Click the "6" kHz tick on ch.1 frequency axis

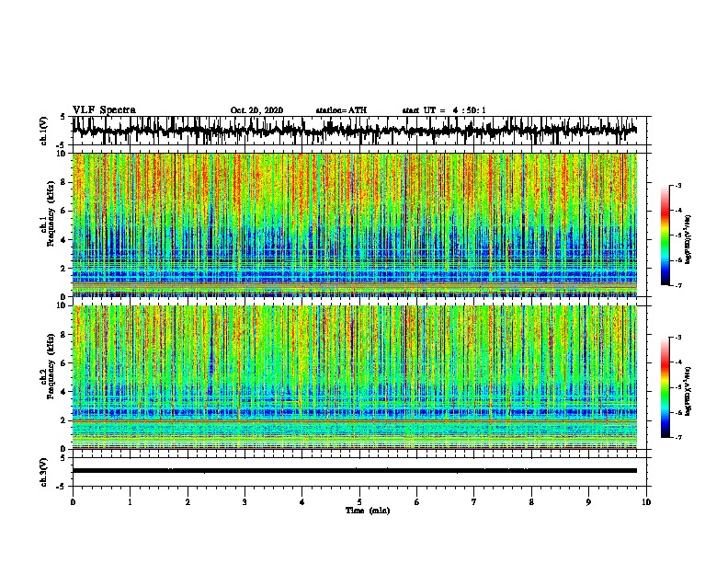coord(64,211)
